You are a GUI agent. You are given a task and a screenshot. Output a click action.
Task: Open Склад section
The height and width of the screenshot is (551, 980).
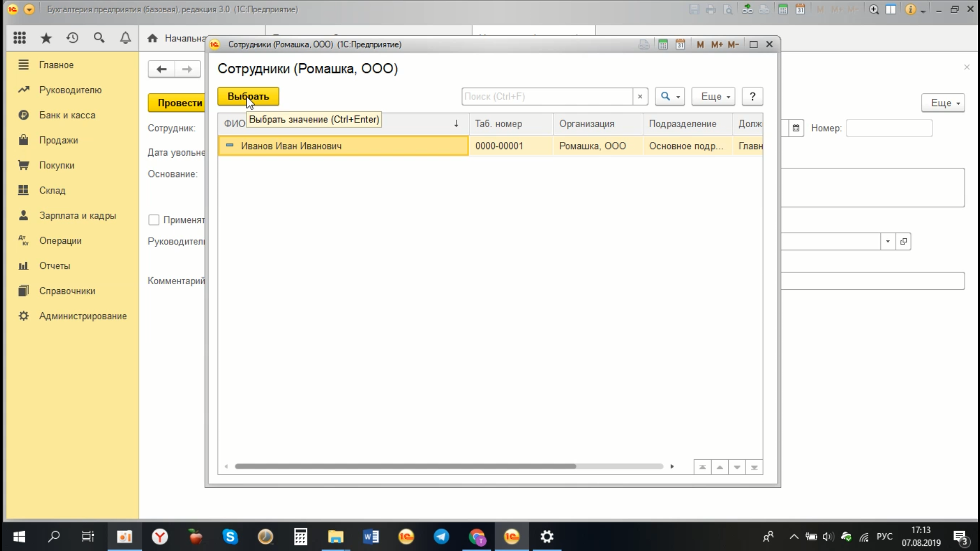[52, 190]
